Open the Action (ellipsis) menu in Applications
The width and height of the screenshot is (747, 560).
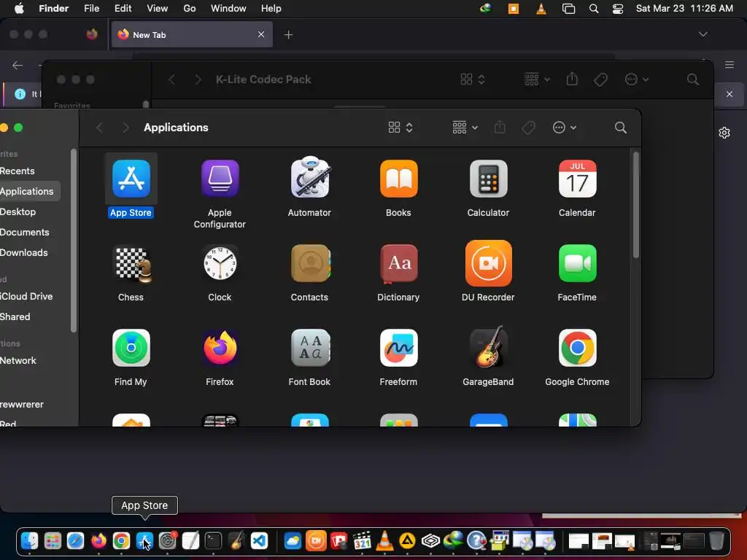point(565,127)
